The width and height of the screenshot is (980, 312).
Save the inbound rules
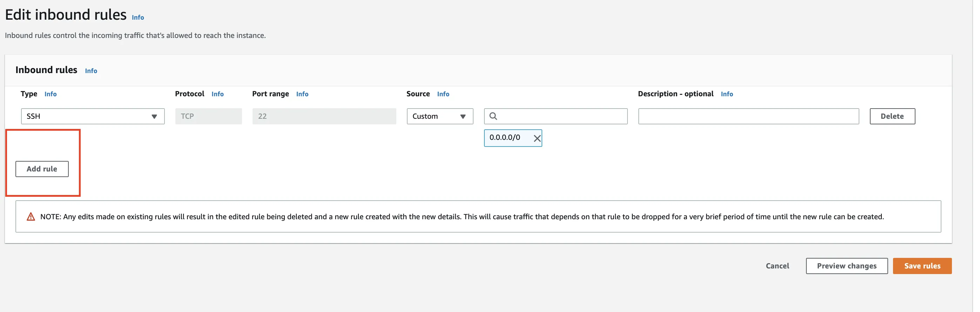pos(922,266)
